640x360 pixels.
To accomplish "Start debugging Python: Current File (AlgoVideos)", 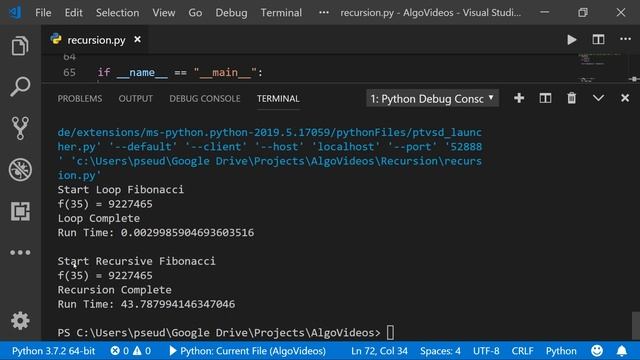I will click(x=247, y=351).
